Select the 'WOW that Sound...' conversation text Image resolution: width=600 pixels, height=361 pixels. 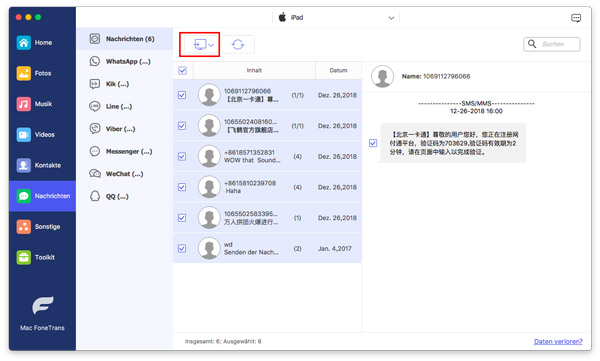point(252,160)
